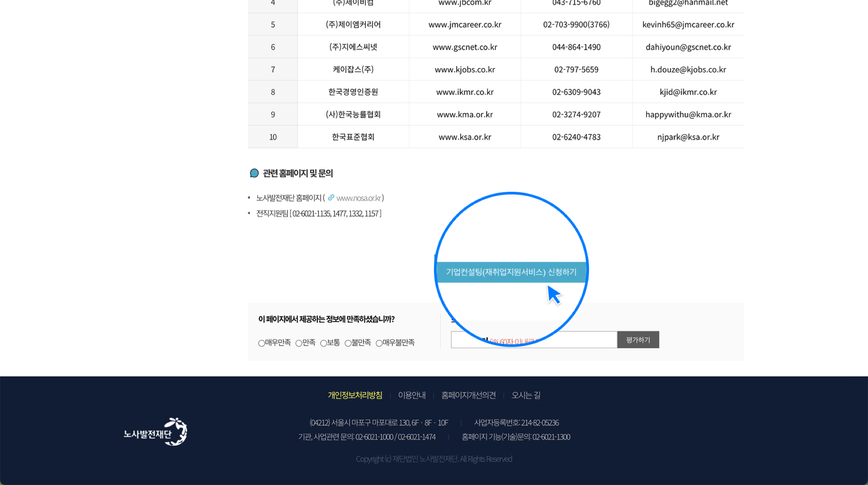Click email kevinh65@jmcareer.co.kr

tap(688, 24)
